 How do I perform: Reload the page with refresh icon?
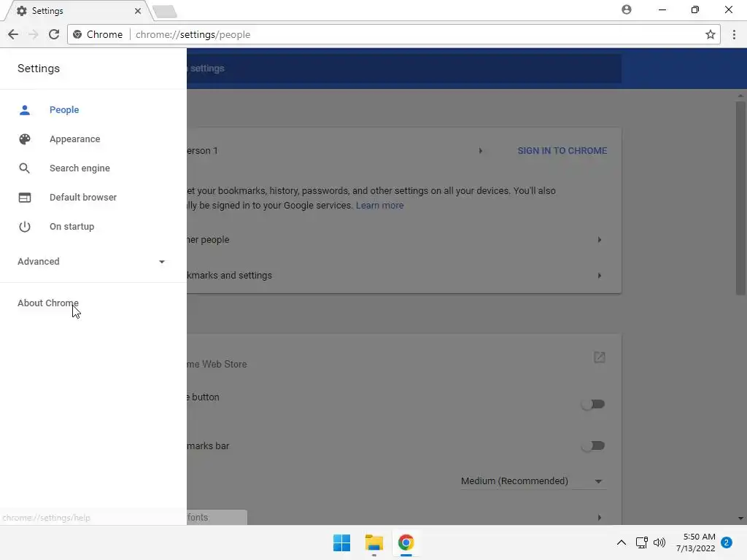click(54, 34)
